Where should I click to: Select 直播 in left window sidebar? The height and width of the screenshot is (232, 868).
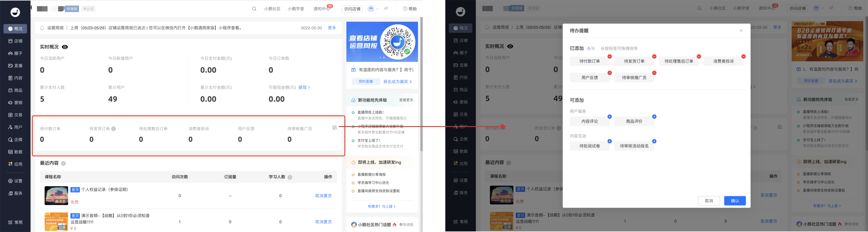[x=15, y=66]
